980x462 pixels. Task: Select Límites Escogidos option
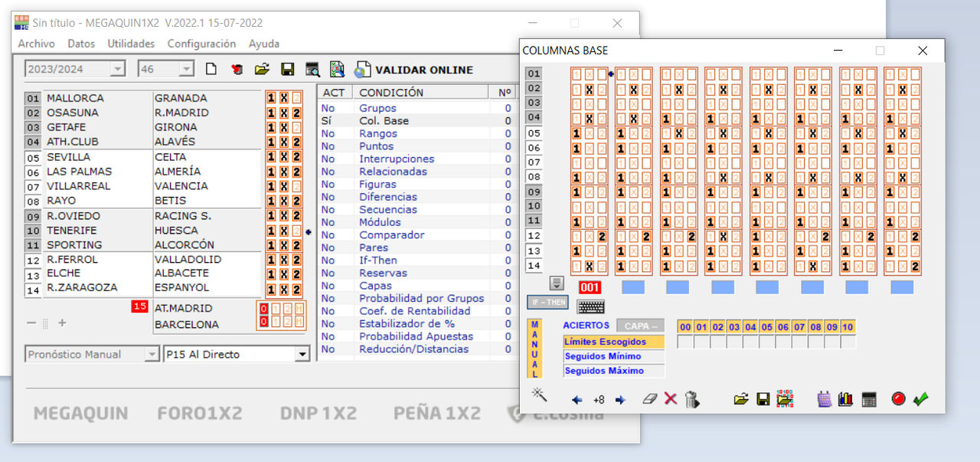coord(613,342)
